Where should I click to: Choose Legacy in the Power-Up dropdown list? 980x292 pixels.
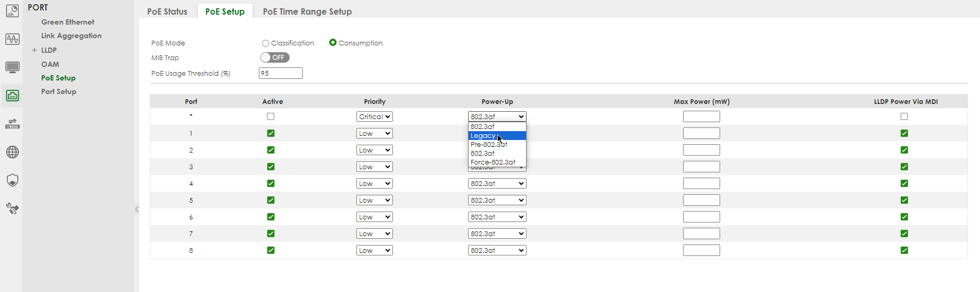pos(483,136)
